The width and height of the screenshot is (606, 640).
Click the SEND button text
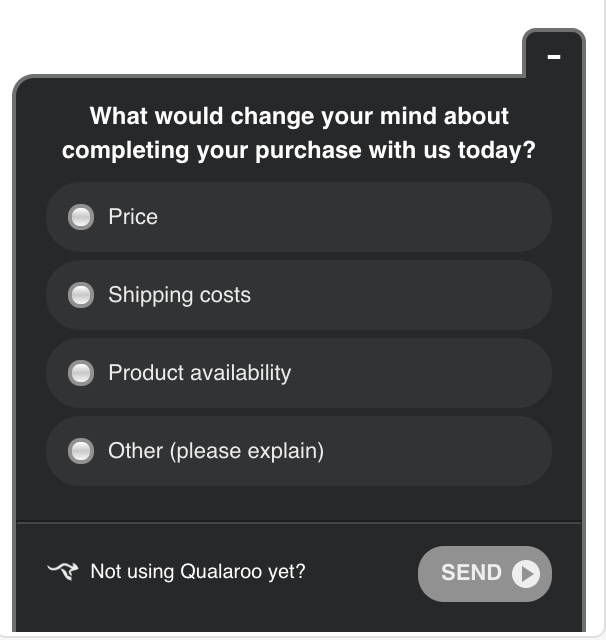471,572
